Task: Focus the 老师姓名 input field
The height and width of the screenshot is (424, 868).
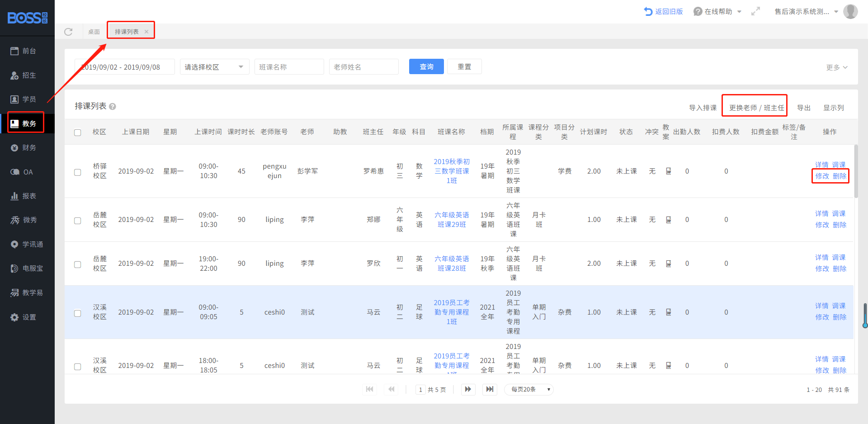Action: tap(363, 67)
